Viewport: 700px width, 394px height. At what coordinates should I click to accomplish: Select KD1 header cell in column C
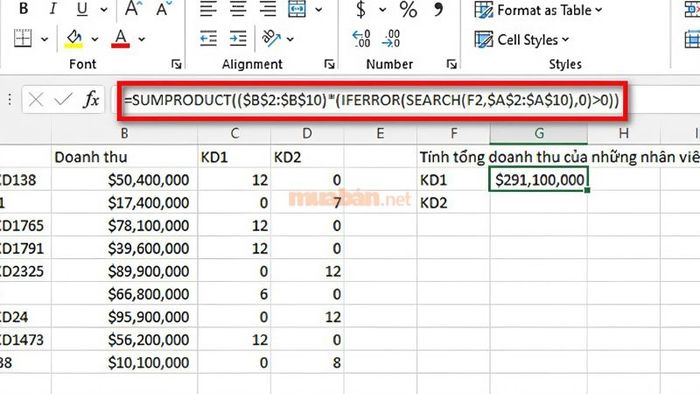234,157
